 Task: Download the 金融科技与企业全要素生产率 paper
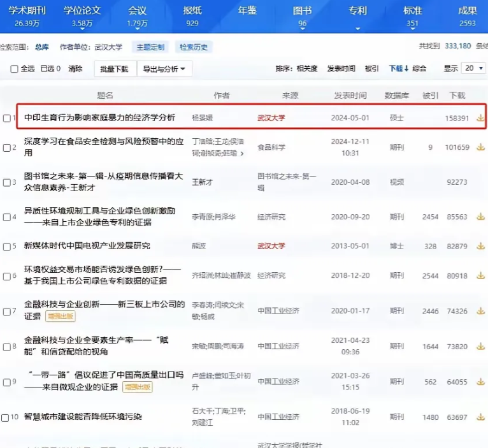tap(480, 346)
